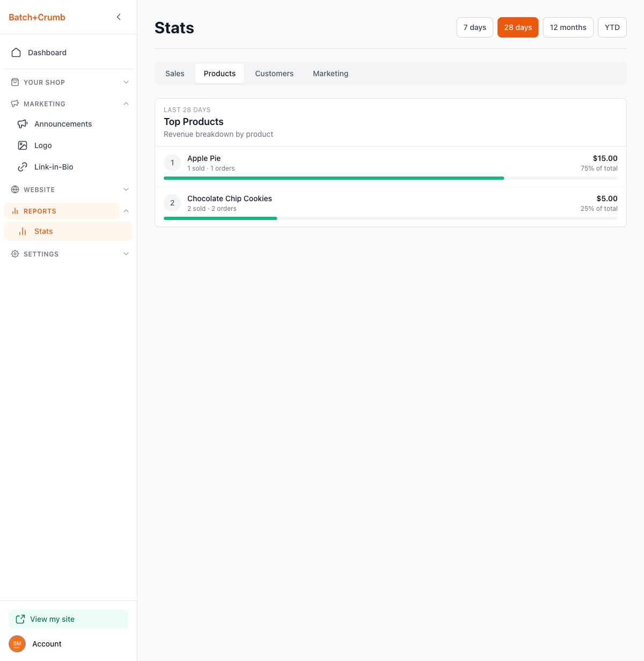This screenshot has height=661, width=644.
Task: Open the Customers tab
Action: [274, 74]
